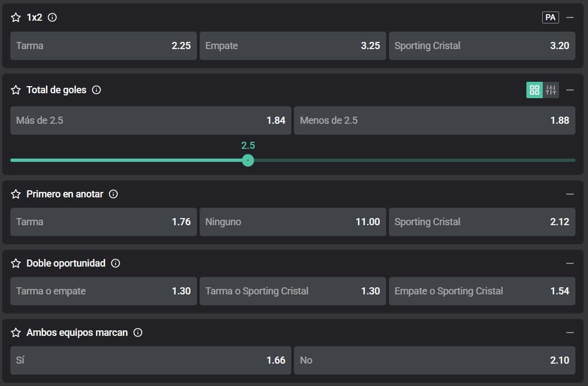Bet on Tarma to win at 2.25
The height and width of the screenshot is (386, 588).
point(103,46)
